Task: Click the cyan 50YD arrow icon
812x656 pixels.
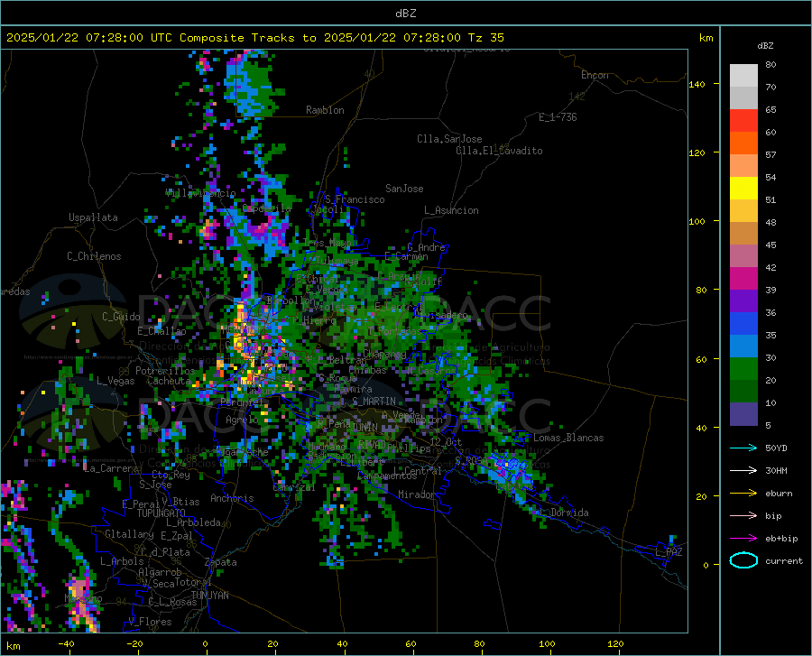Action: pos(743,448)
